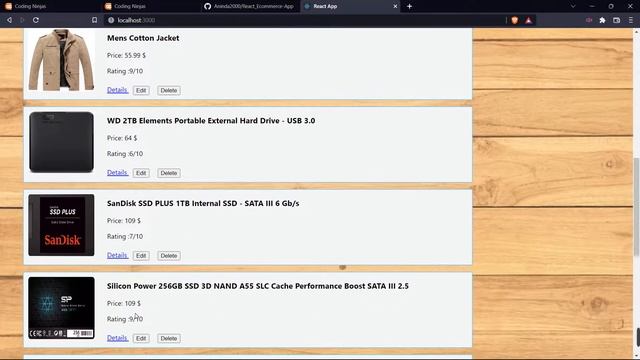Image resolution: width=640 pixels, height=360 pixels.
Task: Open Details for Mens Cotton Jacket
Action: click(x=117, y=90)
